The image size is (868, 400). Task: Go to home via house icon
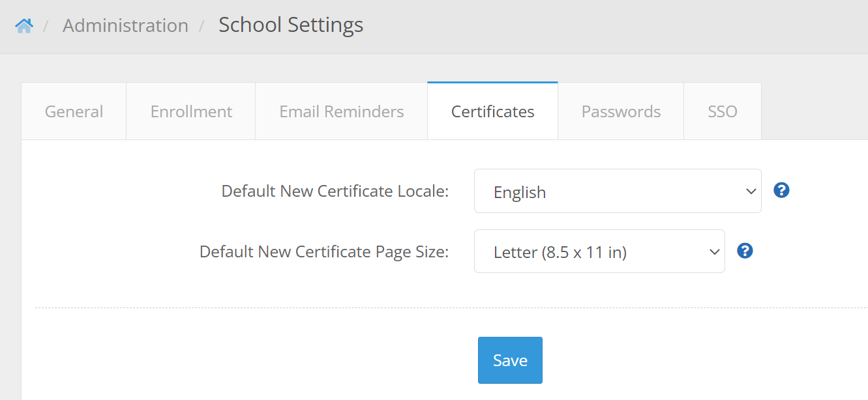tap(24, 25)
